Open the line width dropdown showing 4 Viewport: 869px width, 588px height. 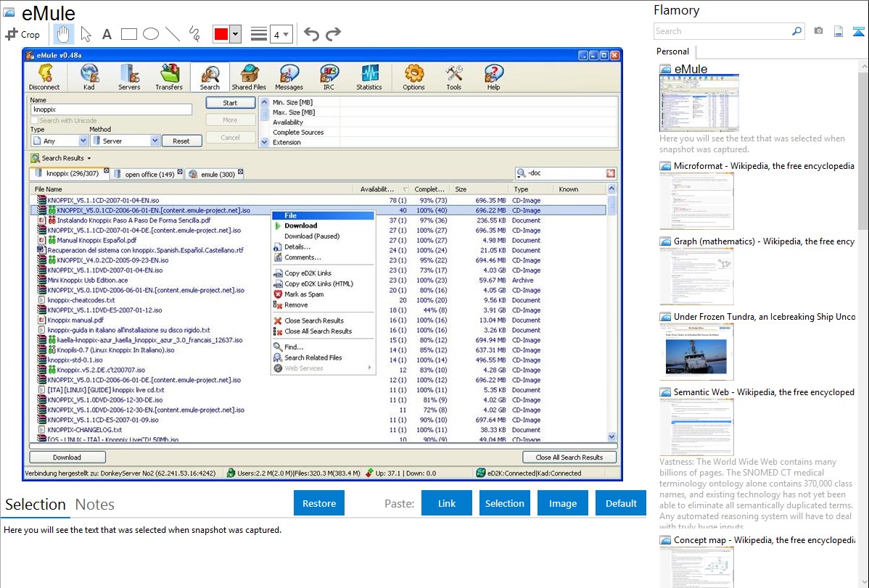[x=281, y=35]
